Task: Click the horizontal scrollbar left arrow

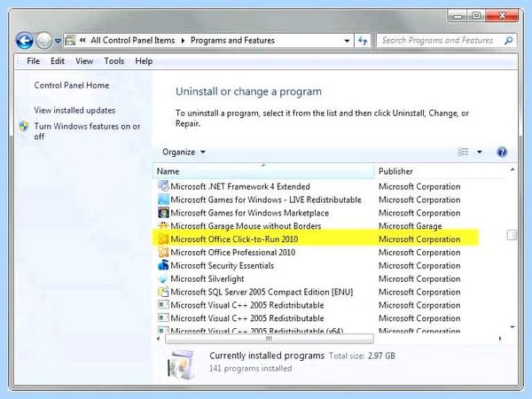Action: click(x=159, y=339)
